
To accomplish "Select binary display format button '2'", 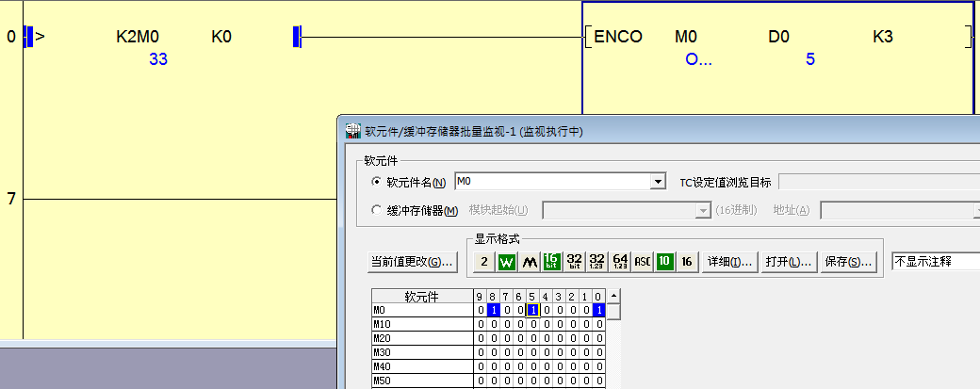I will 483,262.
